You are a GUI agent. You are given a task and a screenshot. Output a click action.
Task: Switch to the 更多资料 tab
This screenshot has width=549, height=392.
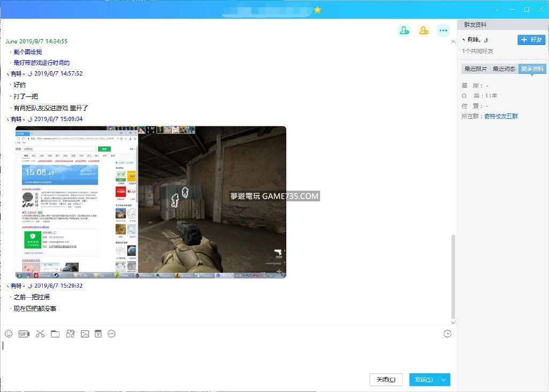(532, 69)
